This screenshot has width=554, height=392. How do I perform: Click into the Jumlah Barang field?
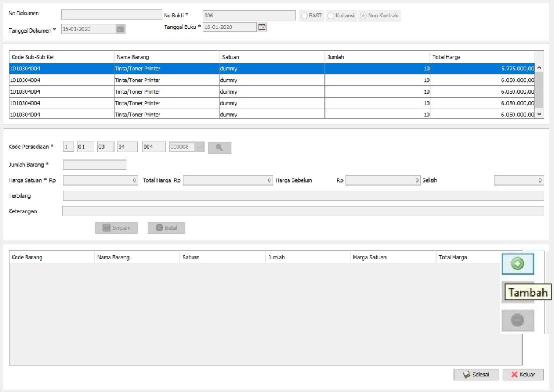pyautogui.click(x=94, y=165)
